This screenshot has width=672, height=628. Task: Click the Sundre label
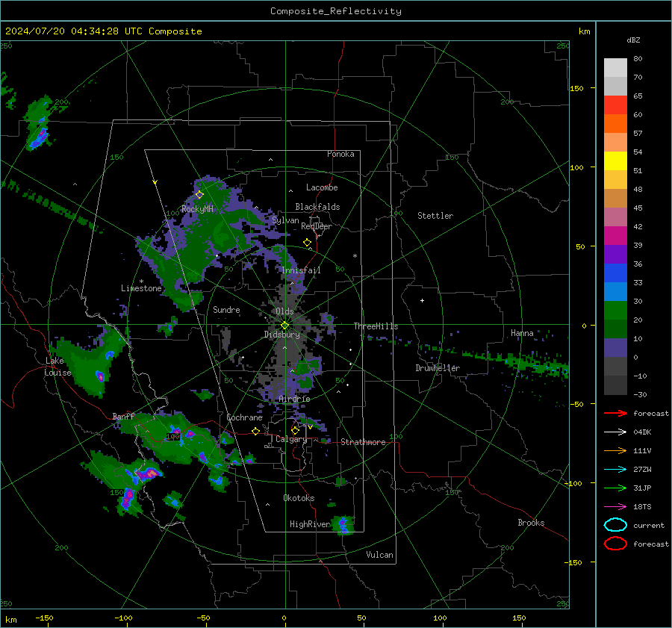(x=226, y=309)
